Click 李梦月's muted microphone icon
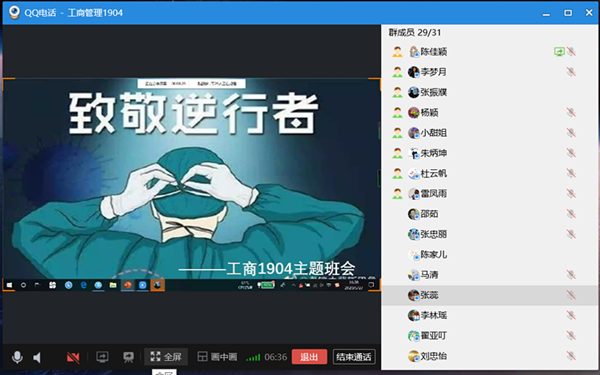Screen dimensions: 600x375 [571, 72]
